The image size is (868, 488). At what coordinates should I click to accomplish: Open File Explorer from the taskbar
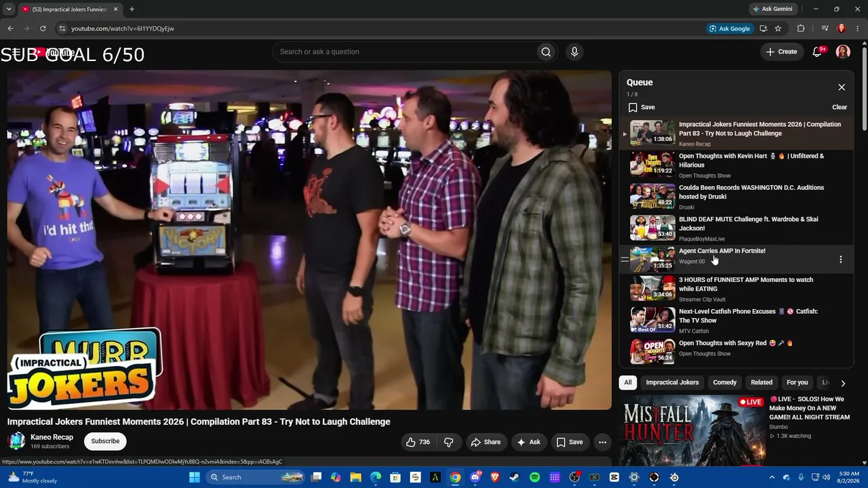click(x=355, y=477)
